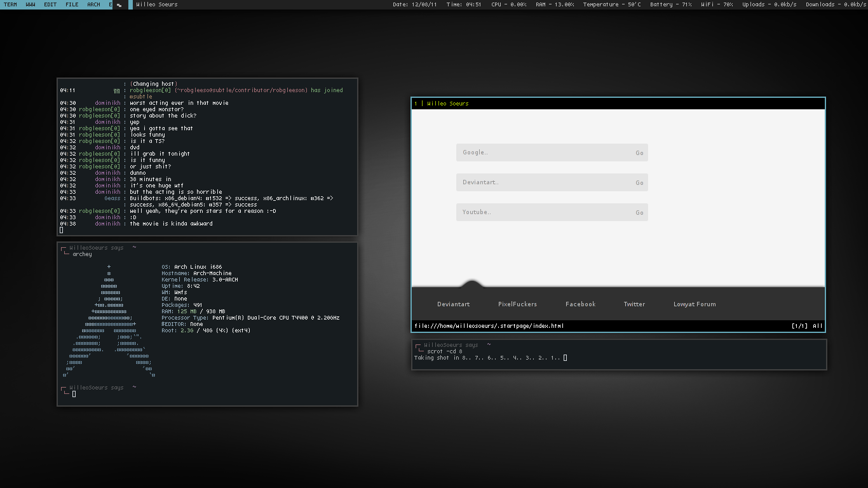The width and height of the screenshot is (868, 488).
Task: Click the Geass 'Buildbots:' message line
Action: (x=232, y=198)
